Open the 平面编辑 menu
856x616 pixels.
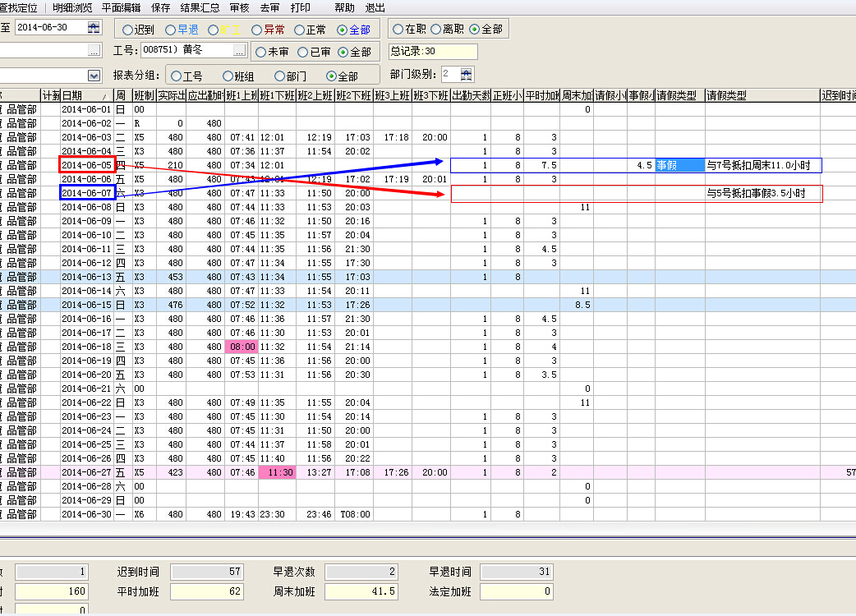pyautogui.click(x=122, y=7)
